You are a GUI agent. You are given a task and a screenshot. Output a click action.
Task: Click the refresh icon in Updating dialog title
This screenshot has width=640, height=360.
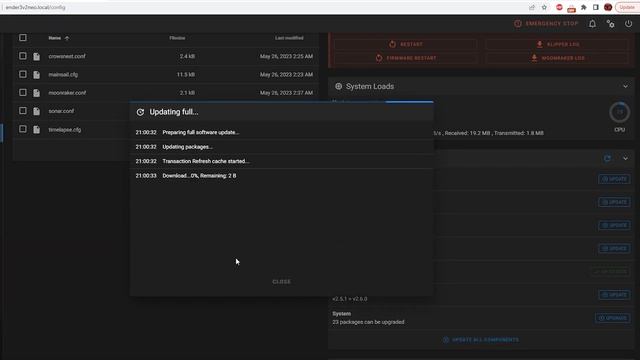(140, 112)
